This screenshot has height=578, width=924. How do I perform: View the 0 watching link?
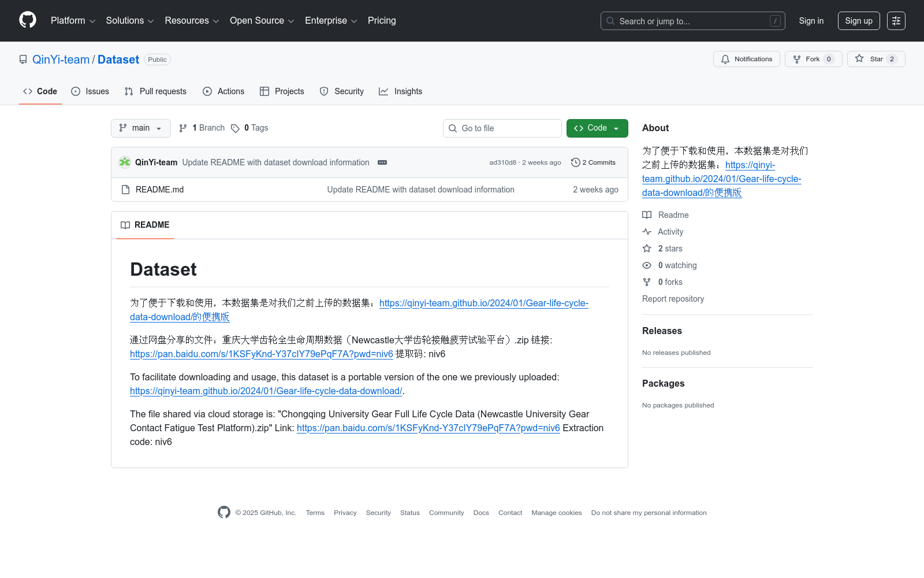[x=670, y=265]
